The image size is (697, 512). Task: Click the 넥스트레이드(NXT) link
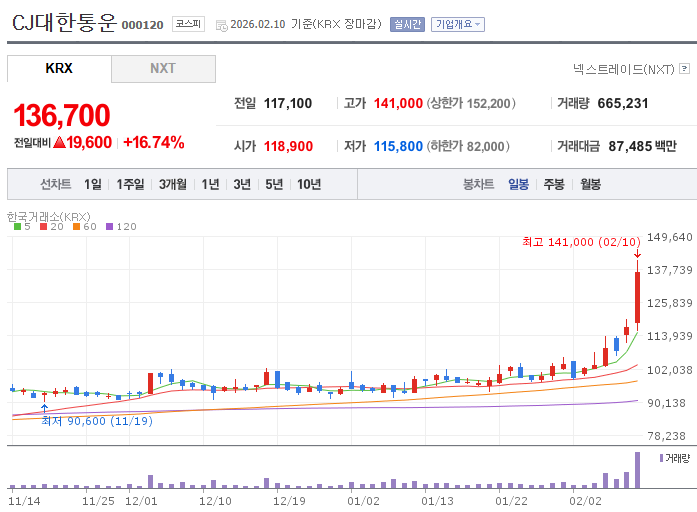[623, 69]
